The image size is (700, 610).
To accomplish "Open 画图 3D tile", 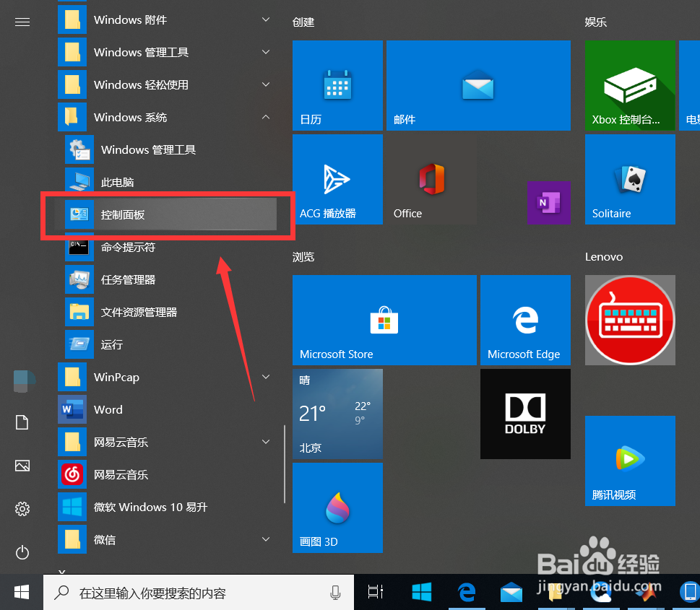I will click(x=337, y=507).
